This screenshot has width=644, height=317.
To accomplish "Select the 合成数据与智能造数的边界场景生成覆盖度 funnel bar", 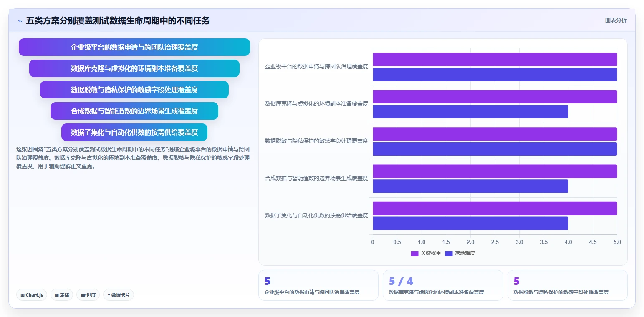I will [134, 111].
